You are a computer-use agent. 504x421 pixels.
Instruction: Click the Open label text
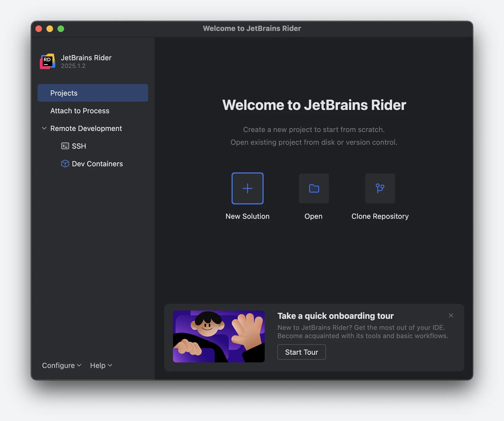313,216
